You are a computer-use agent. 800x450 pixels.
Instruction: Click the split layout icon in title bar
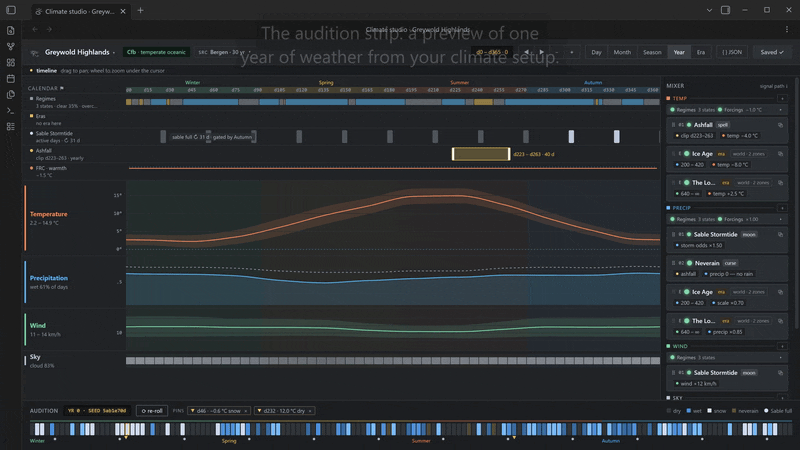tap(725, 10)
